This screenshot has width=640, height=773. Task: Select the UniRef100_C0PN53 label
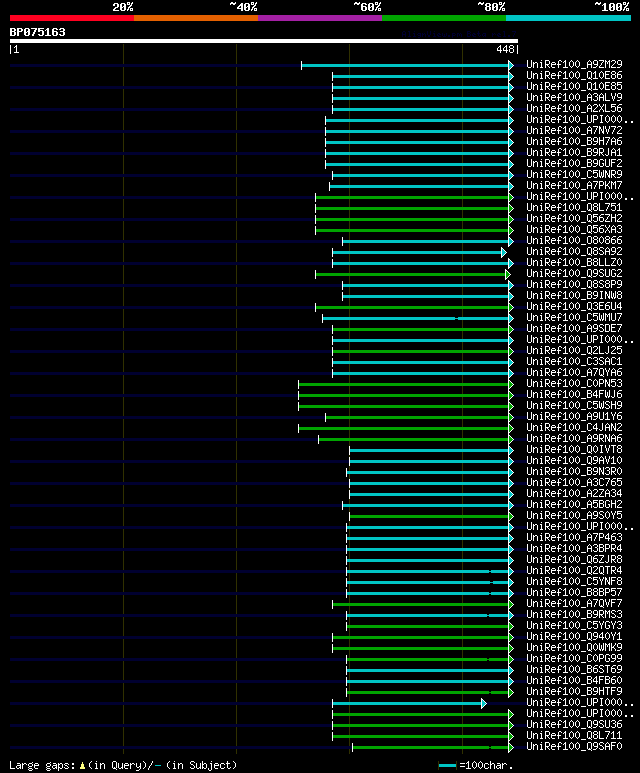[x=574, y=384]
